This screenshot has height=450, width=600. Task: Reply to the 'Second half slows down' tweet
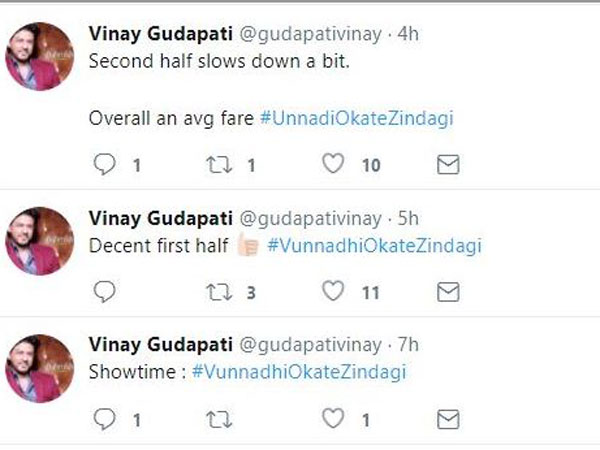pyautogui.click(x=105, y=165)
